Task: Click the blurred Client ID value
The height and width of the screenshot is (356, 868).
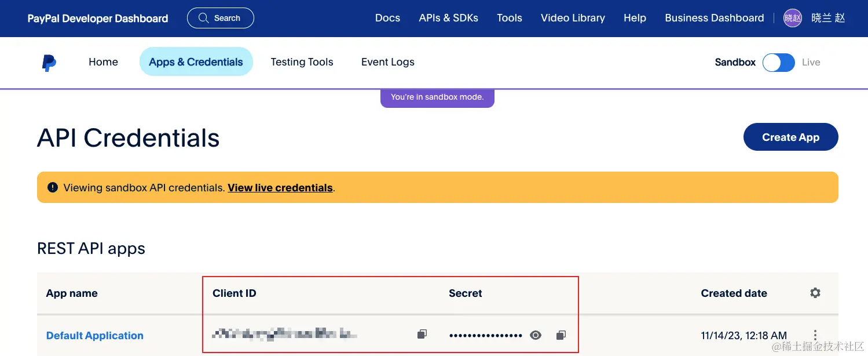Action: (284, 333)
